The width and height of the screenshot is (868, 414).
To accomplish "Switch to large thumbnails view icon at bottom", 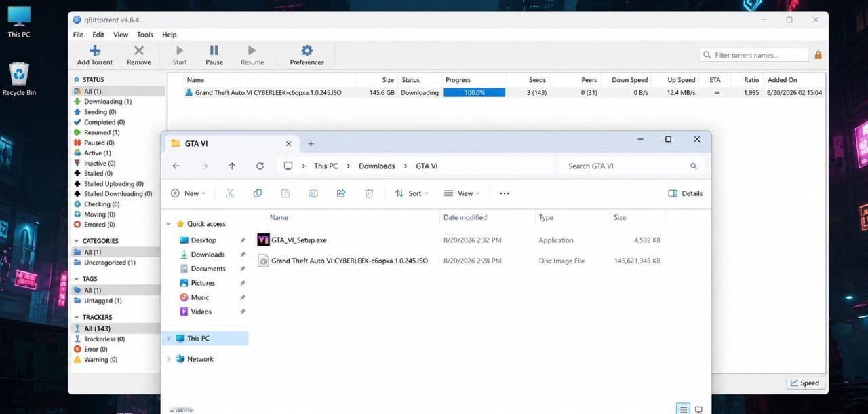I will pos(698,409).
